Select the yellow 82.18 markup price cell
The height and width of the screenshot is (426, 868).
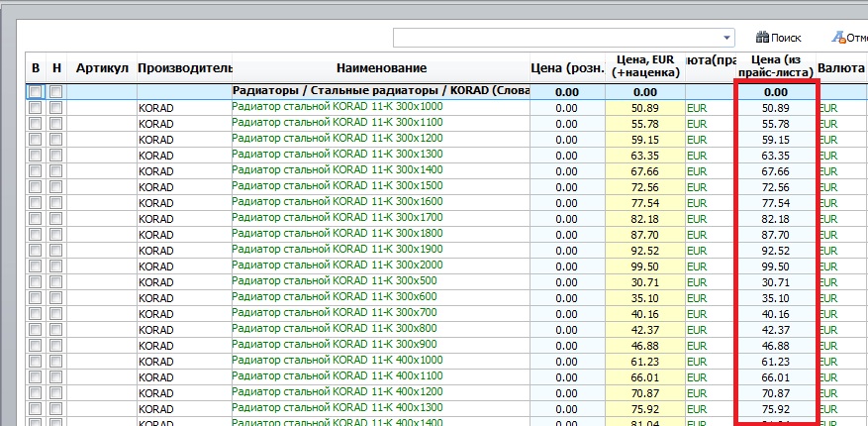(645, 219)
